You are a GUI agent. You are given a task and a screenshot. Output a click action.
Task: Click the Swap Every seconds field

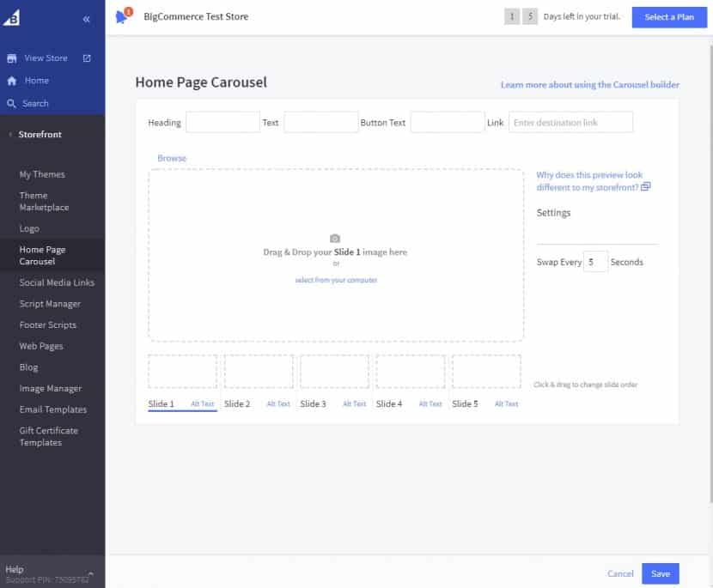coord(595,261)
